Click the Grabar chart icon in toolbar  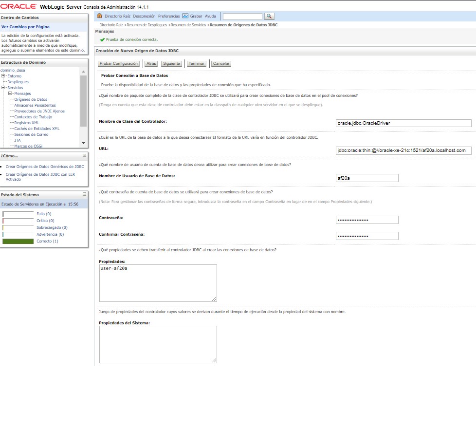pyautogui.click(x=185, y=16)
